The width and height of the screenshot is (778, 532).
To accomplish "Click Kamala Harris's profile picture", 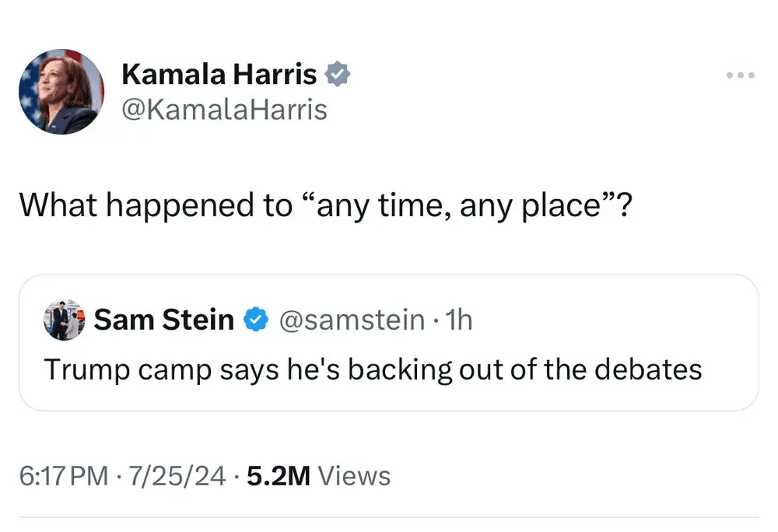I will point(61,92).
